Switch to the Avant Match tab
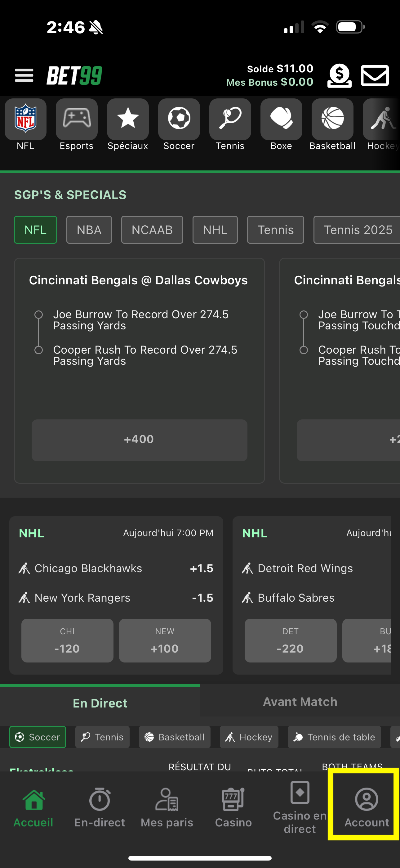 300,702
